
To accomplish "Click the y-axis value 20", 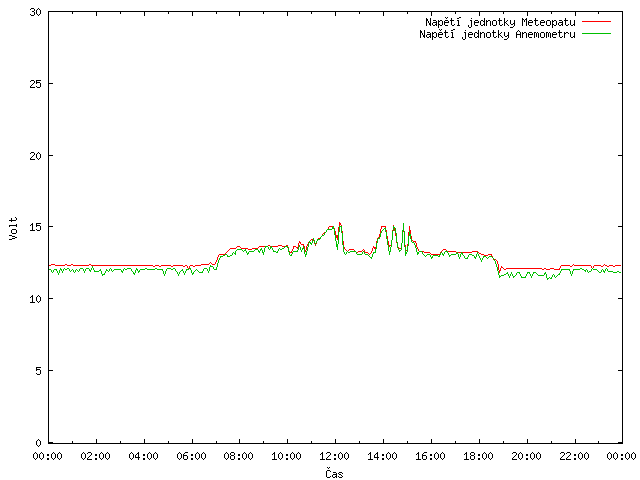I will coord(36,156).
